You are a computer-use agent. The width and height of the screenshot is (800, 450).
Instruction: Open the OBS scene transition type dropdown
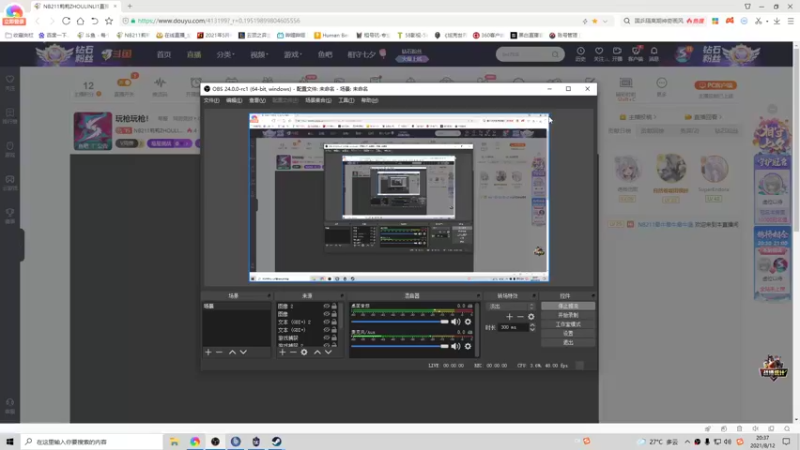coord(510,307)
